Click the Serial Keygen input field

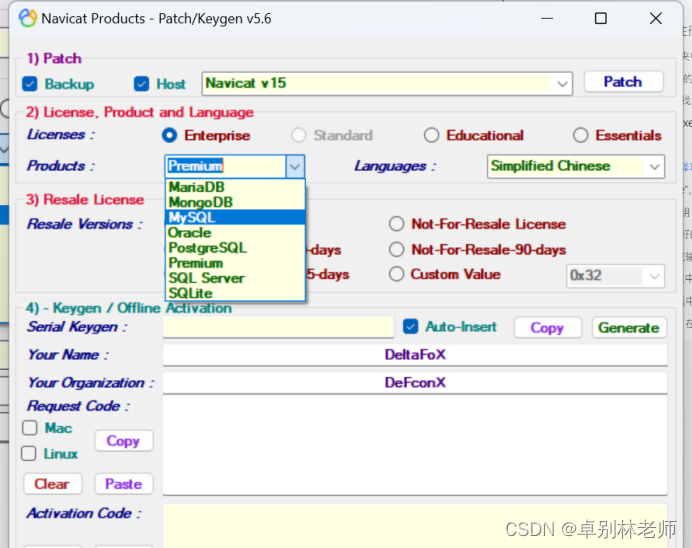click(x=278, y=327)
